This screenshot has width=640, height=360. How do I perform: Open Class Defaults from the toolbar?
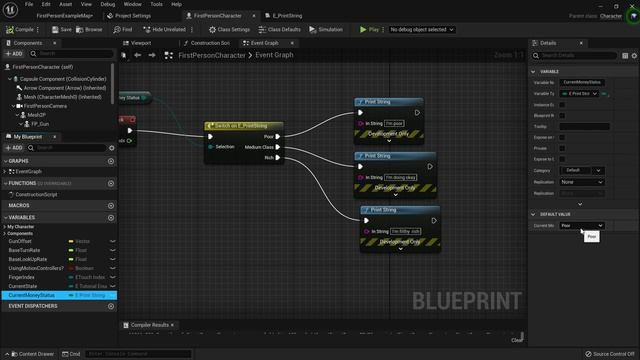click(280, 29)
